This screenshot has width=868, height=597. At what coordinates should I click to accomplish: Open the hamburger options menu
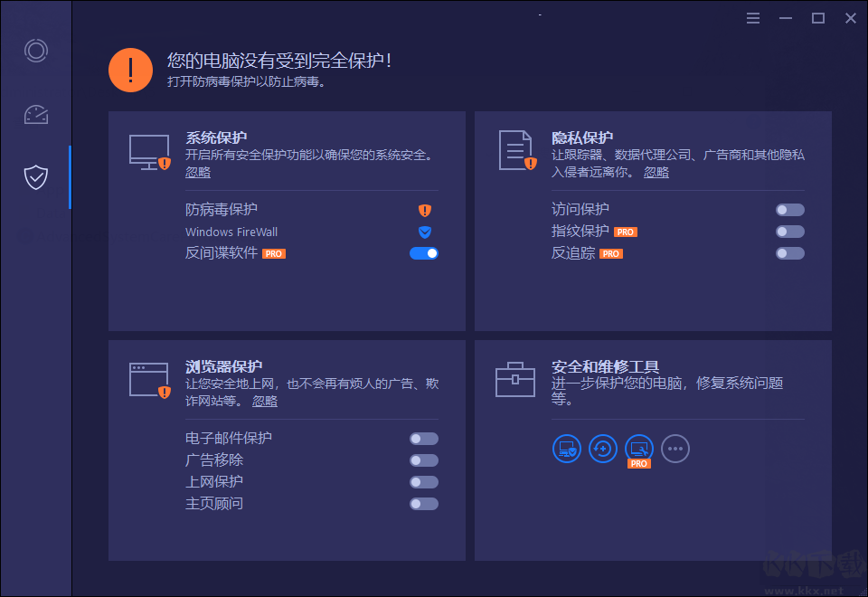(753, 18)
